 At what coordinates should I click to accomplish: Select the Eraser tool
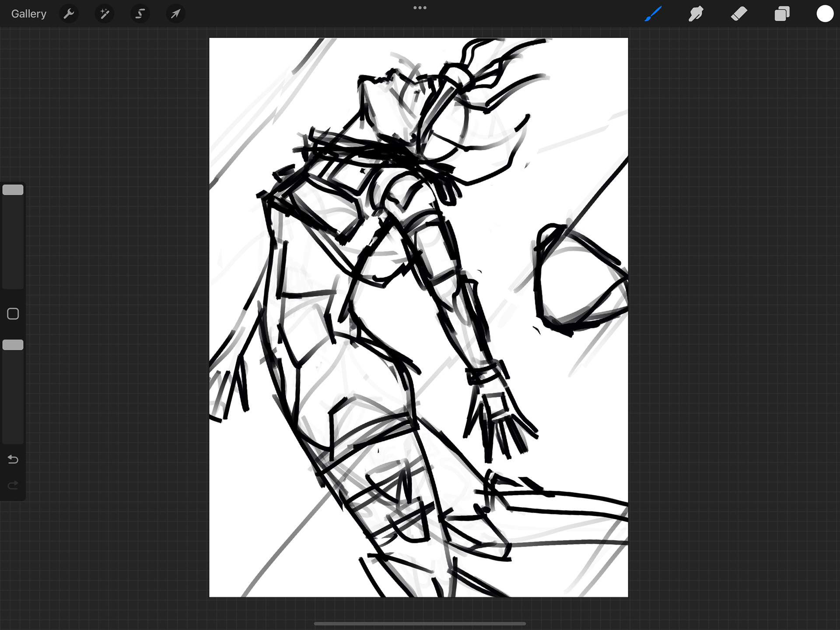click(x=739, y=14)
